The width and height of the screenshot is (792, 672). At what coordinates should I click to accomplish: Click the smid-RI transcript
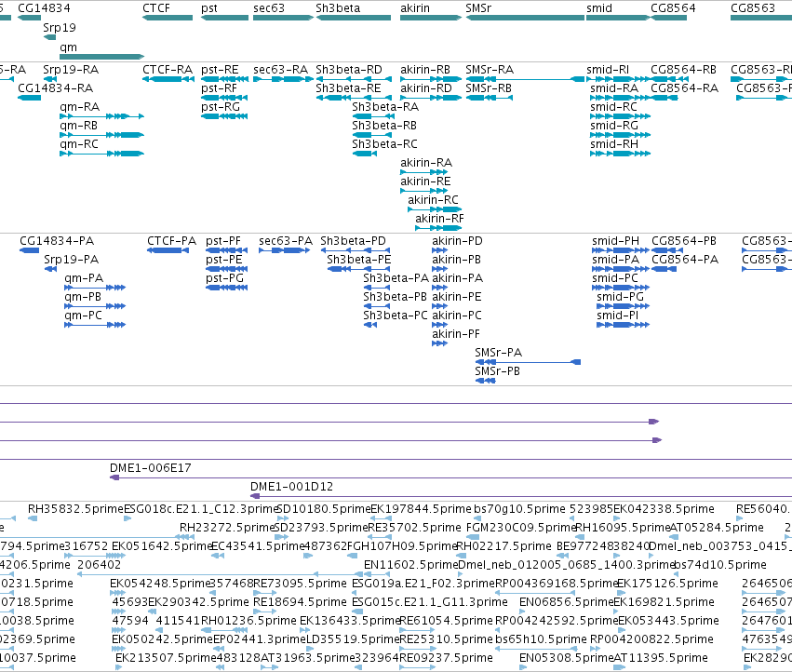[618, 79]
